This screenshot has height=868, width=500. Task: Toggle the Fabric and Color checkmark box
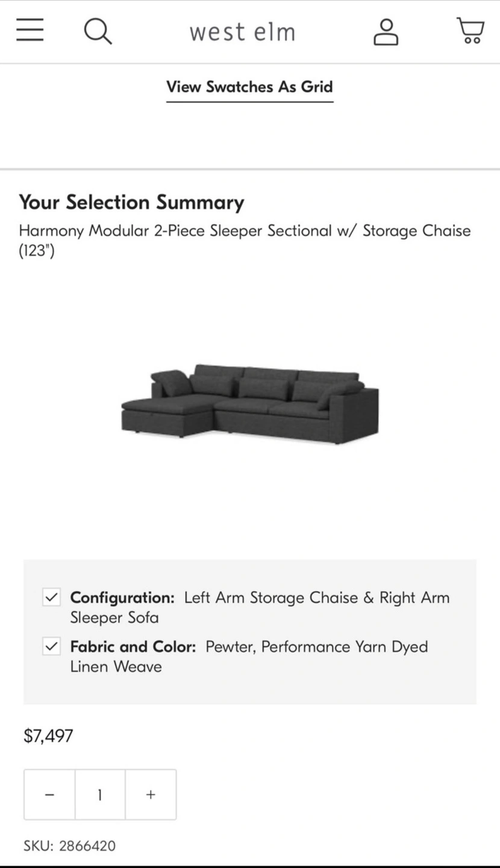pyautogui.click(x=51, y=646)
